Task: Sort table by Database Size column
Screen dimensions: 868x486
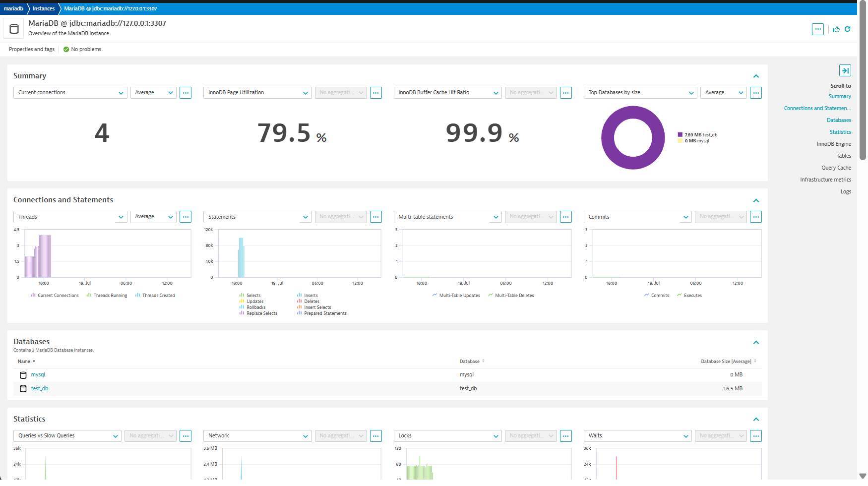Action: 726,362
